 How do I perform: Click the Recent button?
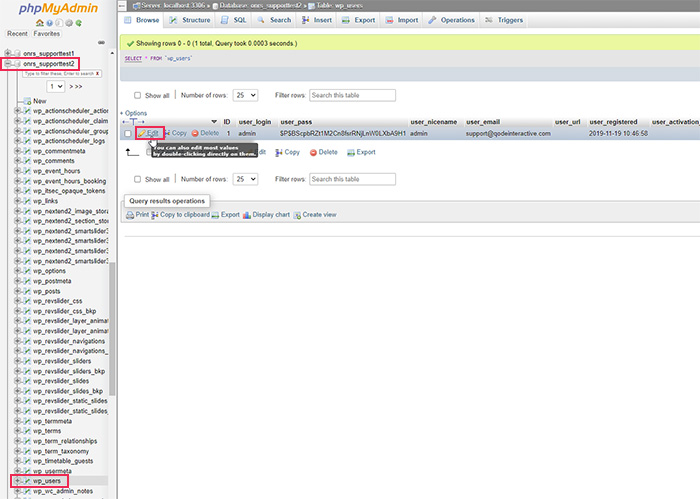click(17, 33)
